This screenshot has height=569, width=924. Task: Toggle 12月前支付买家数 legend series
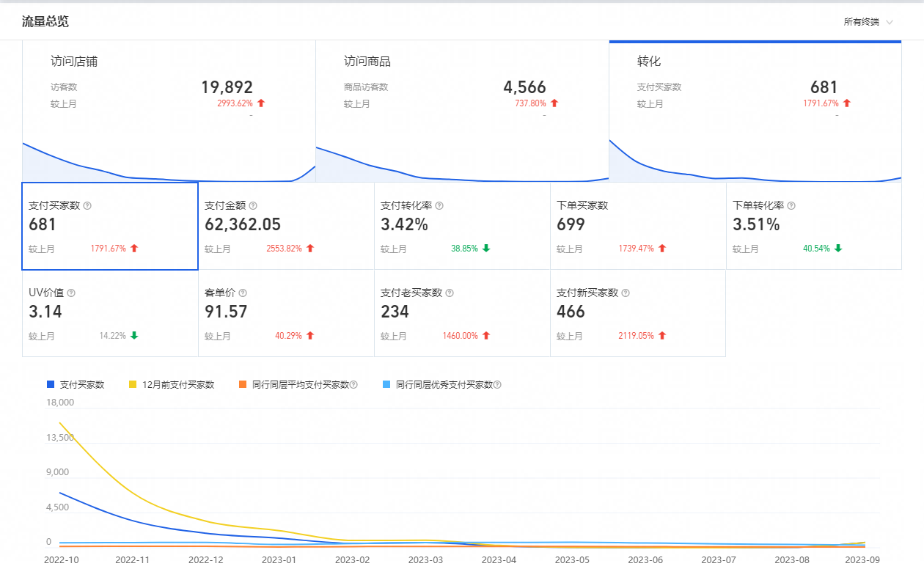[172, 384]
